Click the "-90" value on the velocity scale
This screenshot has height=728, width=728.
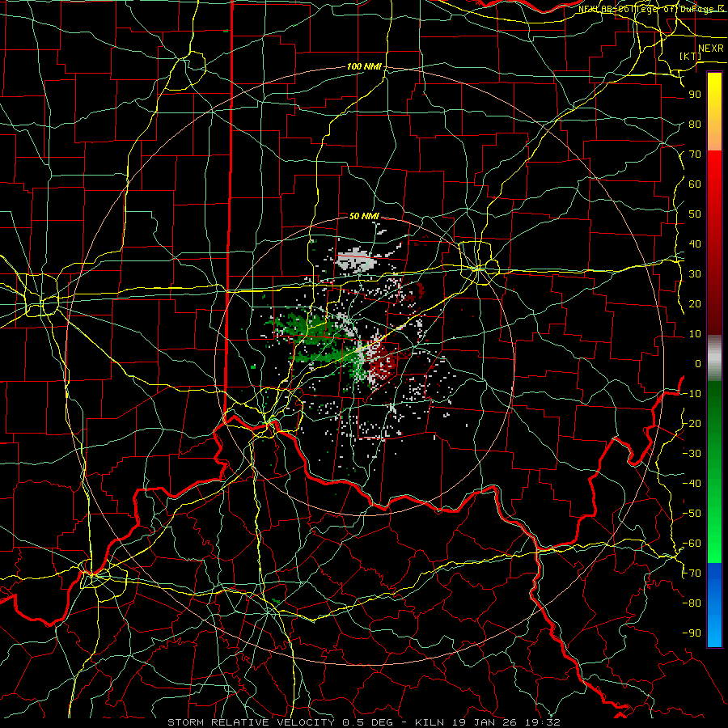coord(692,633)
